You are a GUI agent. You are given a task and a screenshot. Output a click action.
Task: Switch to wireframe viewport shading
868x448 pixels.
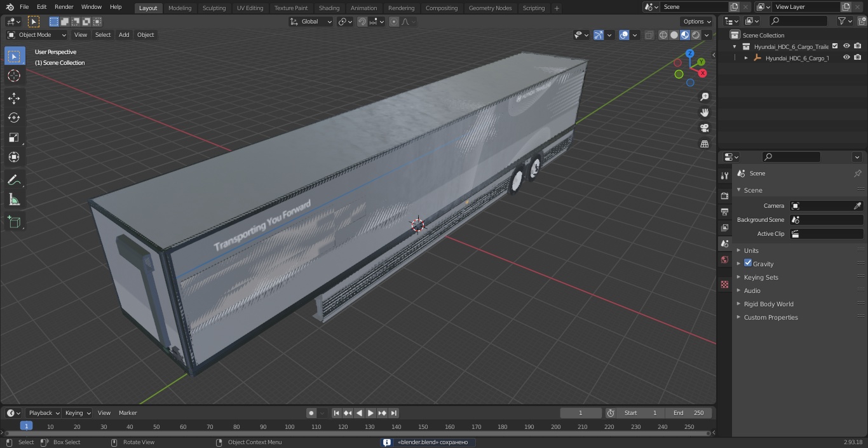pyautogui.click(x=663, y=35)
